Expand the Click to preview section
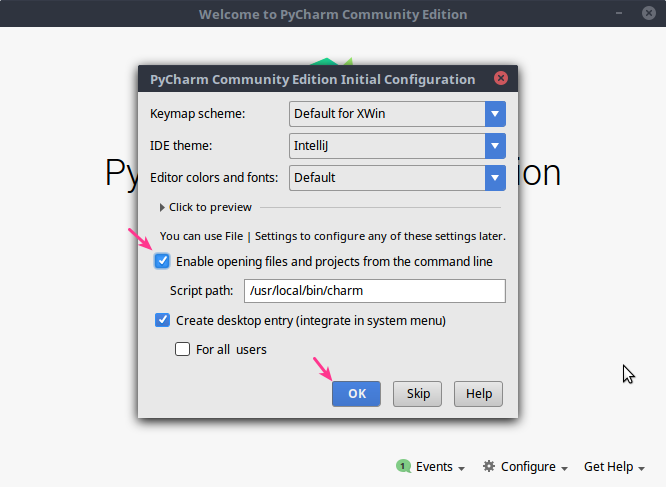The height and width of the screenshot is (487, 666). [x=206, y=207]
